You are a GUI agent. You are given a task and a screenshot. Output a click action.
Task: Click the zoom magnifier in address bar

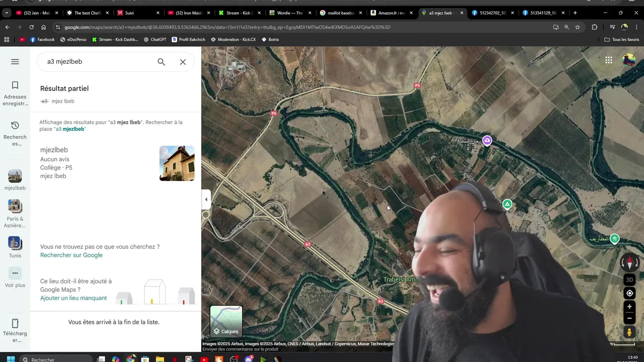pyautogui.click(x=567, y=27)
